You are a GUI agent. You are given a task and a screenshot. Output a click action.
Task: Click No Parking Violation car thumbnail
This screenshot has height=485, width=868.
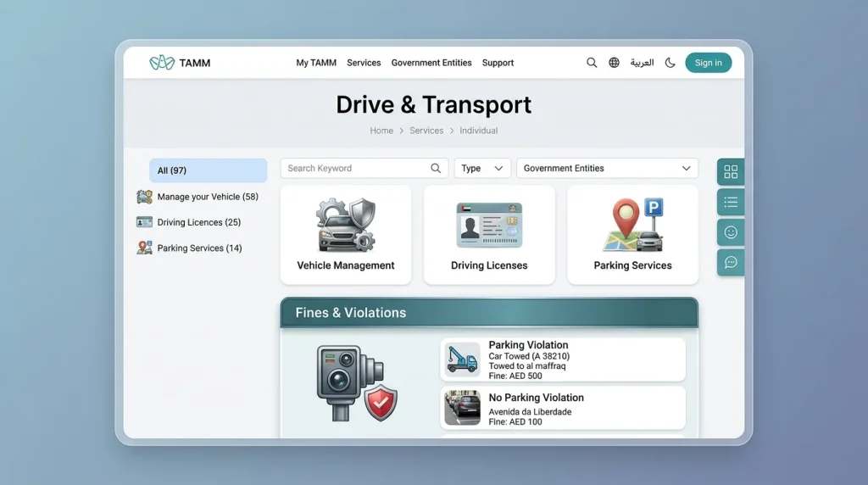click(462, 408)
